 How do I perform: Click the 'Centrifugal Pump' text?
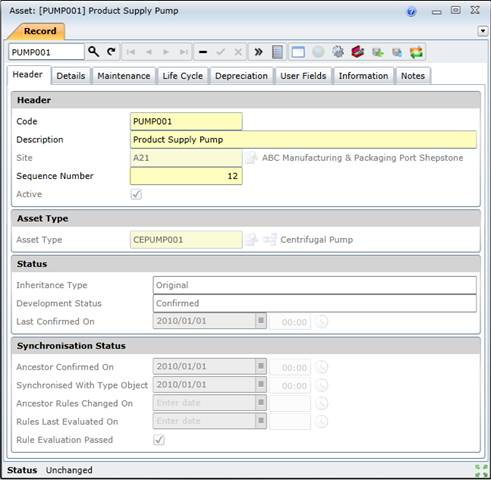point(316,240)
